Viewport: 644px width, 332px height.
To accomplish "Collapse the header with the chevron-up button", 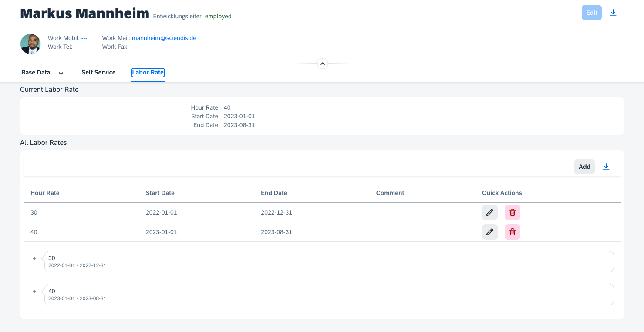I will coord(322,64).
